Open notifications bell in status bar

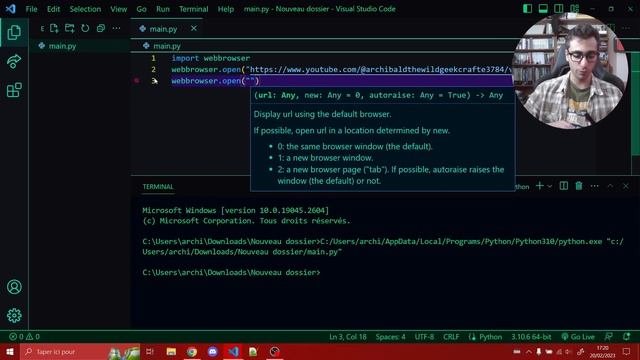click(627, 337)
